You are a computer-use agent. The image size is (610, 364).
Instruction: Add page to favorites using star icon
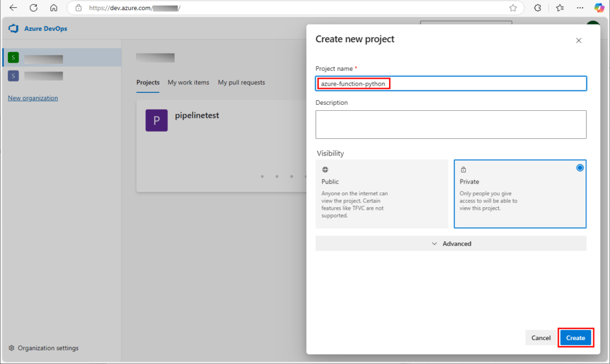tap(513, 8)
